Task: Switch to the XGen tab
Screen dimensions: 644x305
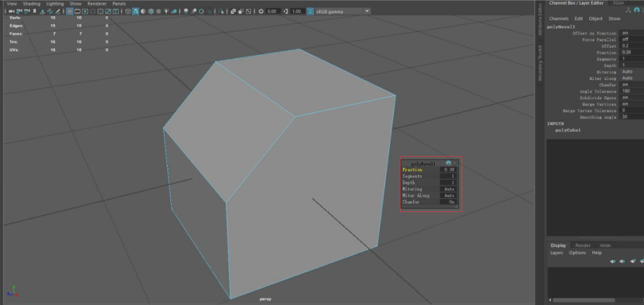Action: click(x=618, y=3)
